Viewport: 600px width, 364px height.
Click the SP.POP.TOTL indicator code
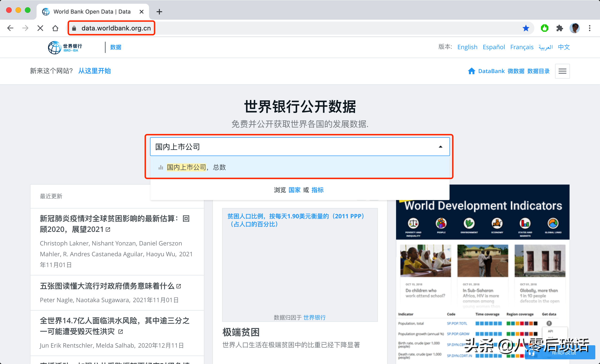[457, 323]
